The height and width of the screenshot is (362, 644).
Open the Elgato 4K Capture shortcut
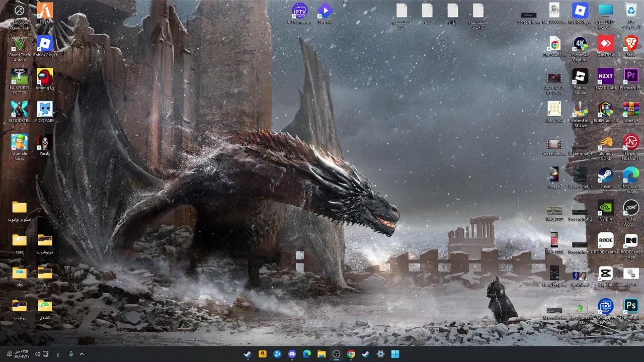(x=580, y=49)
